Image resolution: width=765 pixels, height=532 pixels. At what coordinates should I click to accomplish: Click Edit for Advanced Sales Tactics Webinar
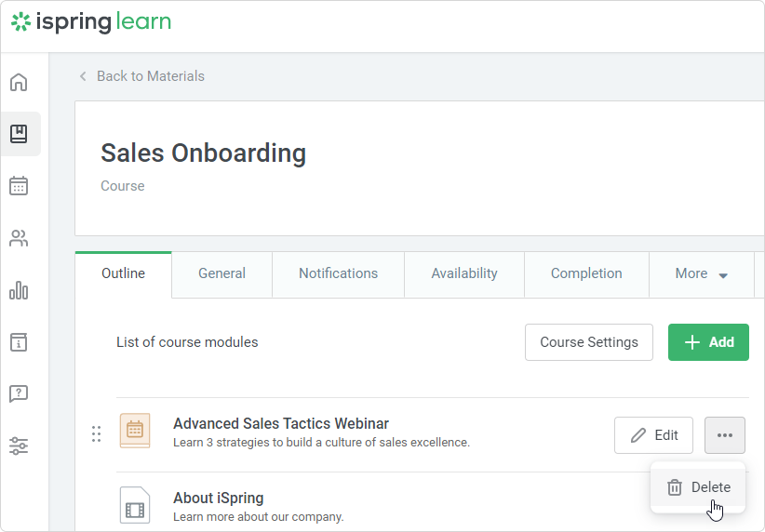(x=653, y=435)
